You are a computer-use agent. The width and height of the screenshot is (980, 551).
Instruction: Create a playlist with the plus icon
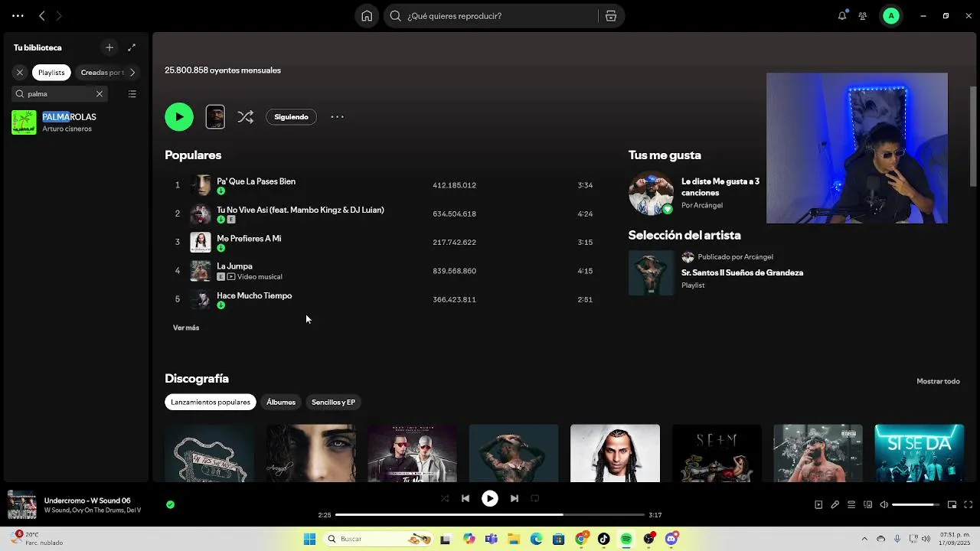coord(109,47)
